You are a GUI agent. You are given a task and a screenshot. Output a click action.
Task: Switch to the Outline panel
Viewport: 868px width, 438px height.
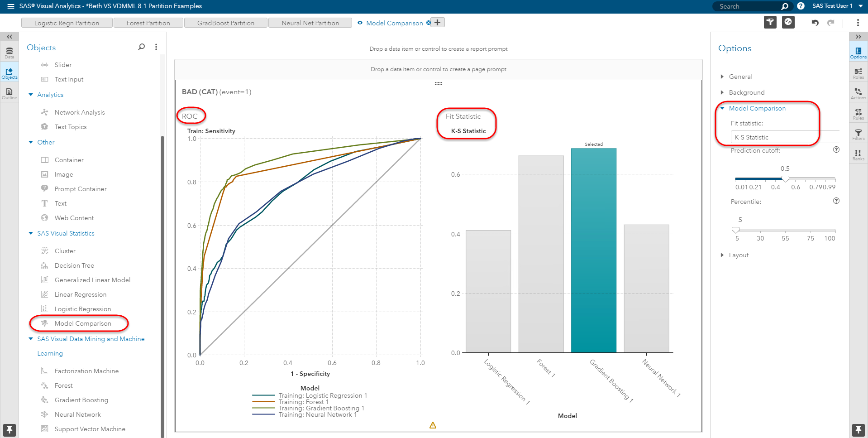pos(9,92)
